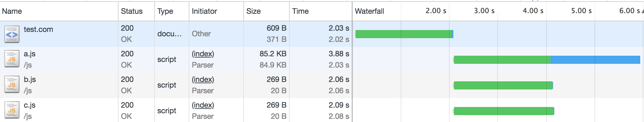Sort by the Initiator column header

(216, 11)
